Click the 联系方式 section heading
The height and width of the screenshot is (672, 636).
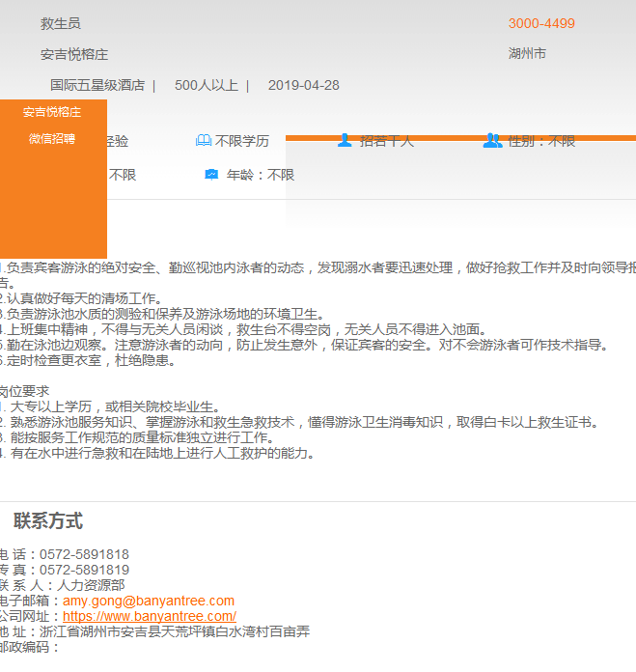click(48, 521)
